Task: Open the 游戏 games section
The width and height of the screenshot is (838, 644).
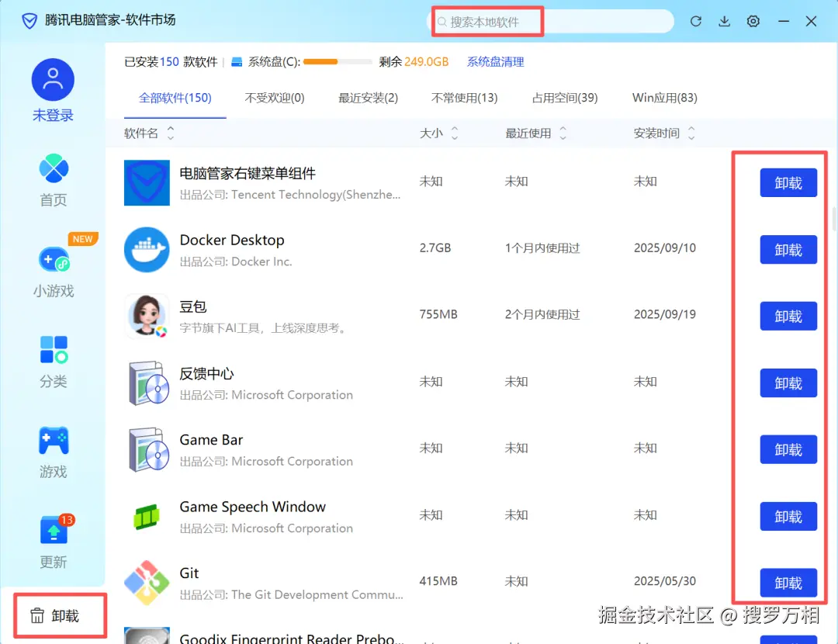Action: (x=54, y=452)
